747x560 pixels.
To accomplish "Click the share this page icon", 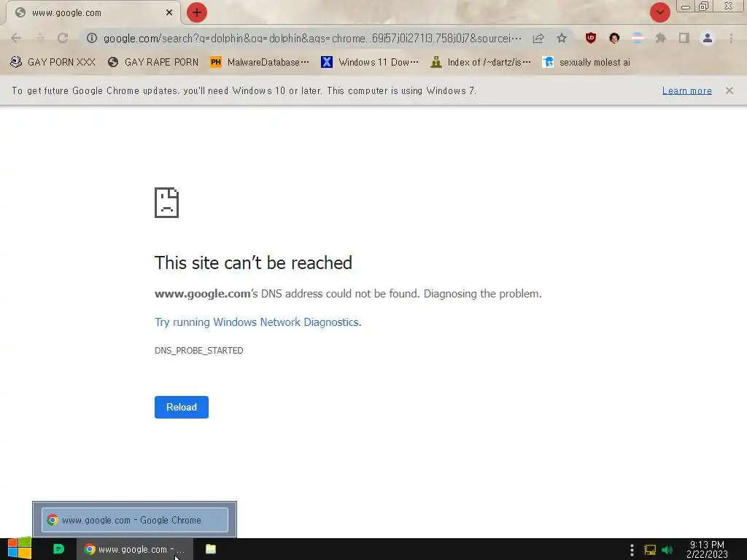I will tap(538, 38).
